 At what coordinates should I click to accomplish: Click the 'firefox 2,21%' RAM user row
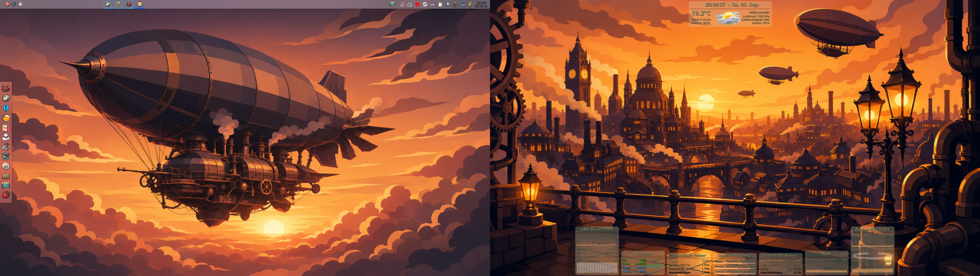coord(689,261)
